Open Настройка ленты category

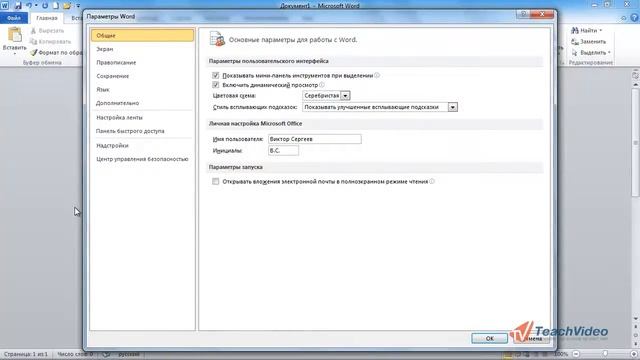click(142, 118)
